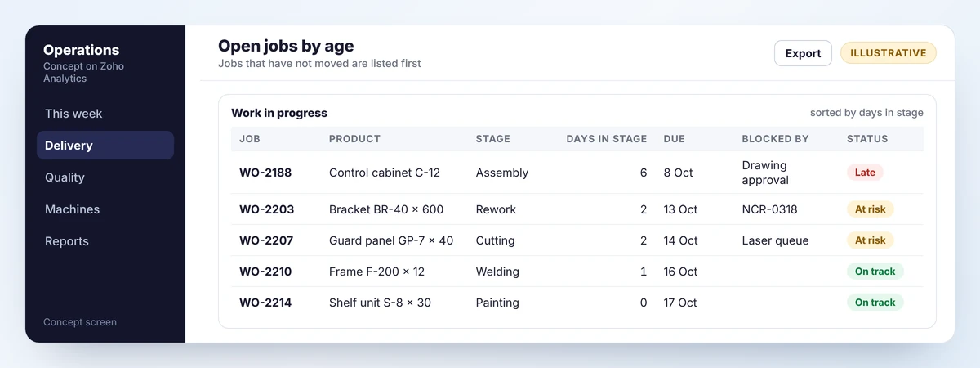Open job WO-2203

click(266, 209)
